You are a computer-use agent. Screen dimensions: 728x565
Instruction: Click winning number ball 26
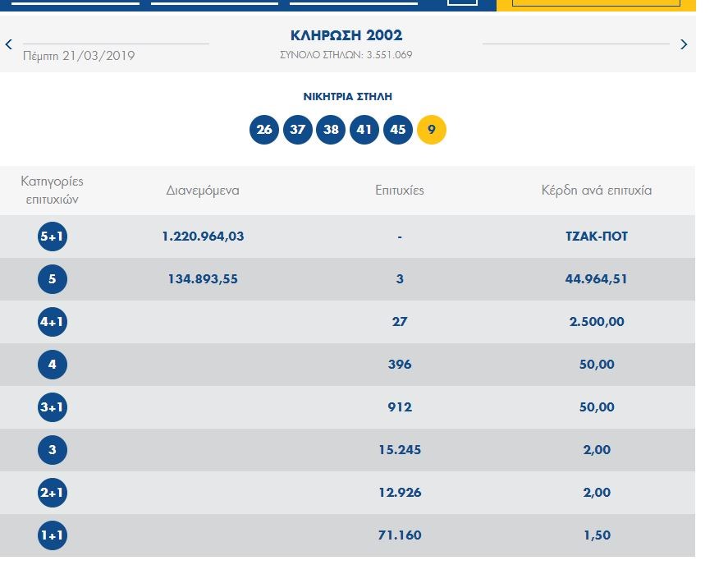[x=264, y=130]
